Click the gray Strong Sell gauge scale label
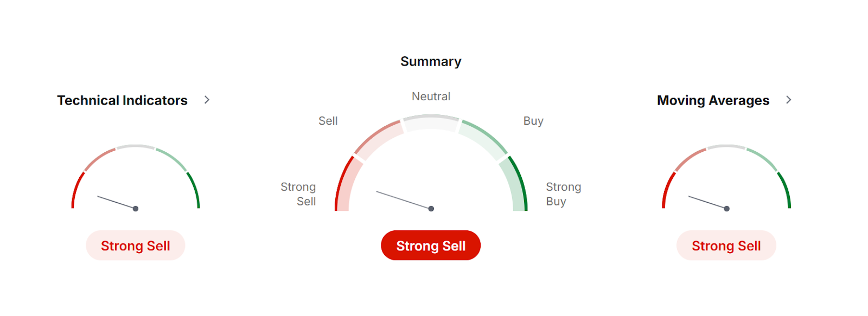868x316 pixels. pos(299,194)
